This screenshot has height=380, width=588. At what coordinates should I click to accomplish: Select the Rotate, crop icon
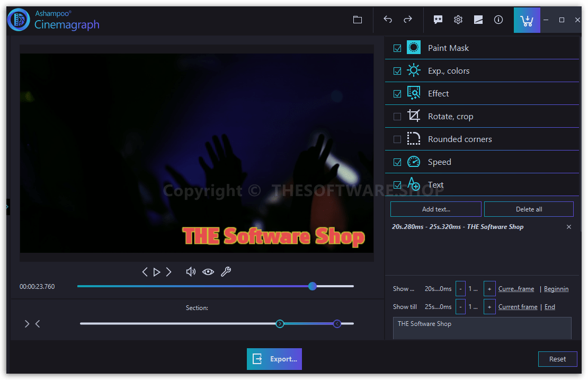coord(413,116)
